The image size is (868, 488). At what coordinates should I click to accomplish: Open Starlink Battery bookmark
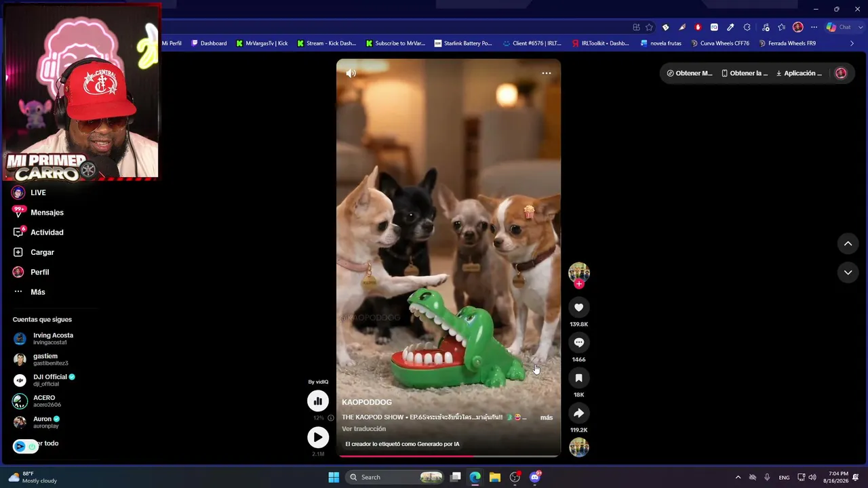pyautogui.click(x=463, y=43)
